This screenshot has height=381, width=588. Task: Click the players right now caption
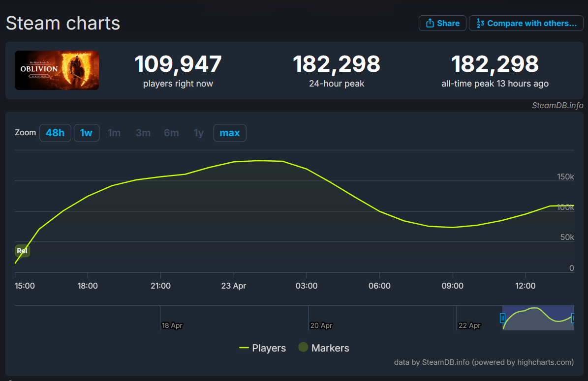(x=178, y=84)
